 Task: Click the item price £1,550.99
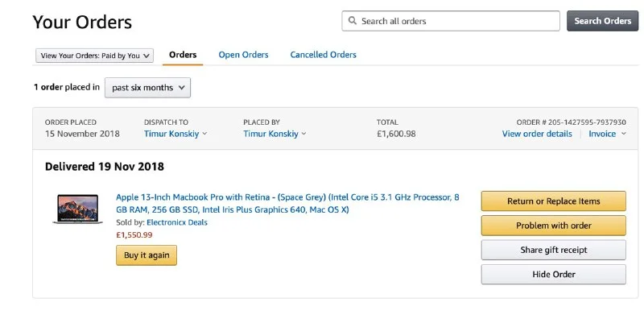tap(134, 234)
